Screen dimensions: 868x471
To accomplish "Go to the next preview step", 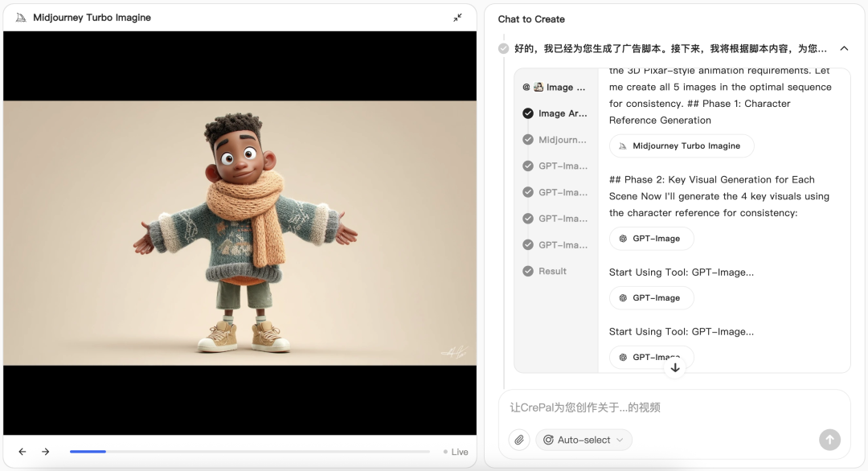I will point(45,452).
